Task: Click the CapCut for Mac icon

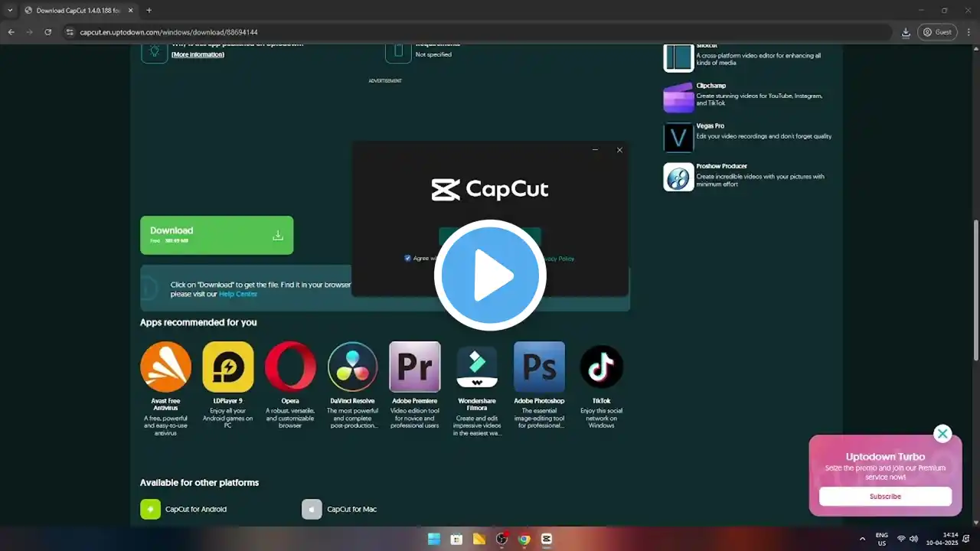Action: point(312,509)
